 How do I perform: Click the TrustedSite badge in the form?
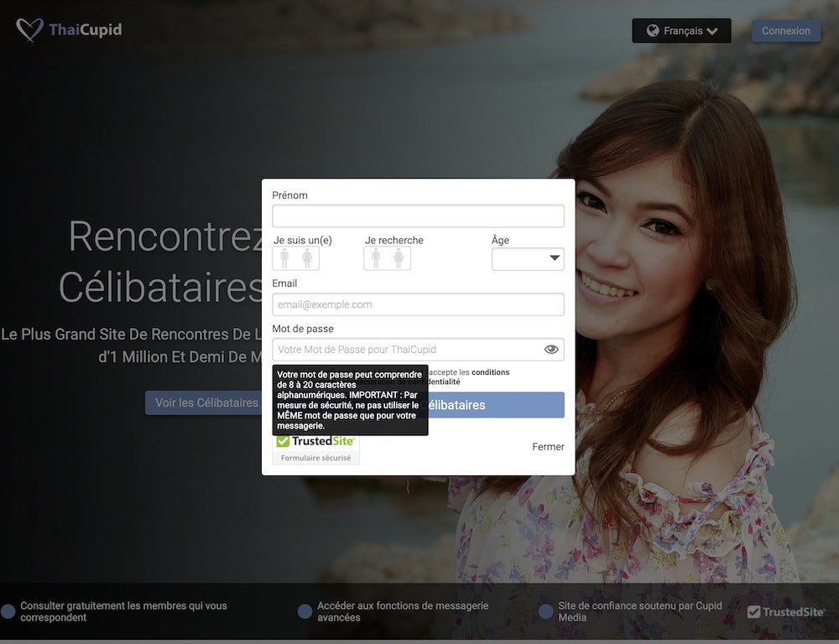315,448
